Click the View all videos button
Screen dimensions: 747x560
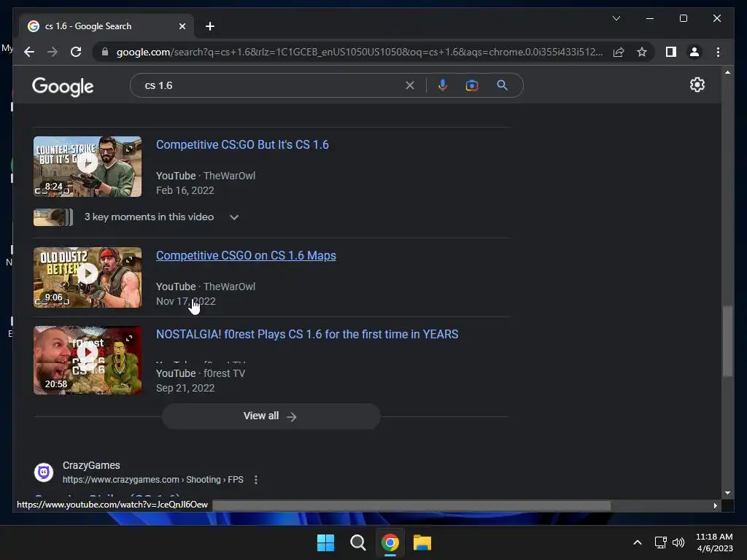271,416
